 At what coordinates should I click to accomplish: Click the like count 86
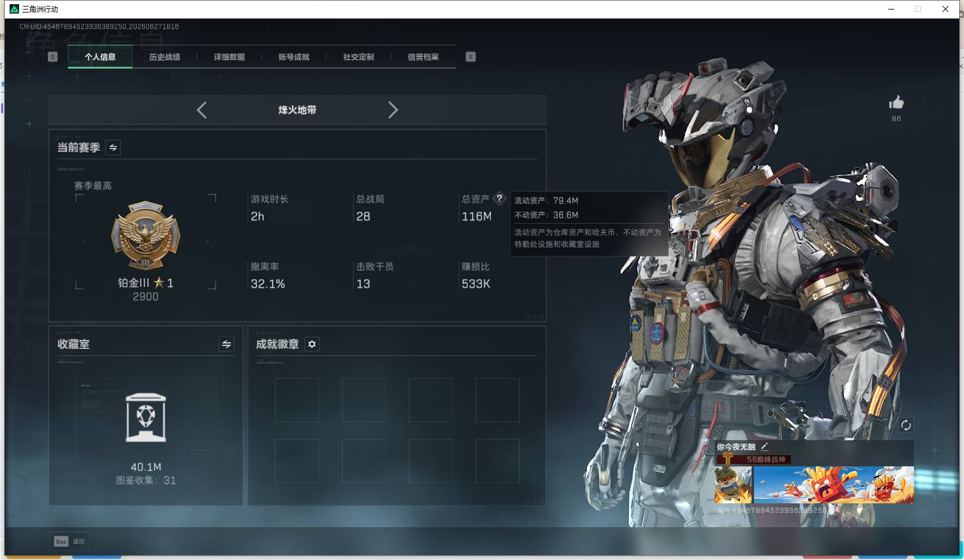tap(896, 119)
